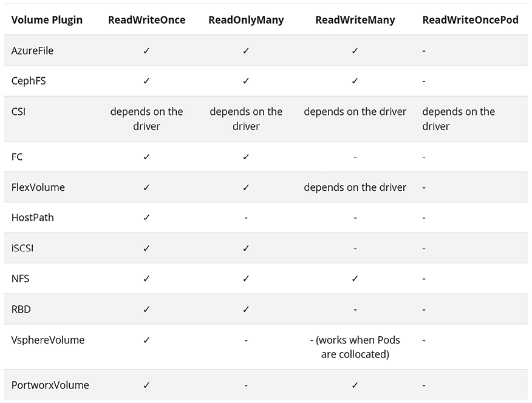This screenshot has width=532, height=403.
Task: Click the Volume Plugin column header
Action: click(47, 20)
